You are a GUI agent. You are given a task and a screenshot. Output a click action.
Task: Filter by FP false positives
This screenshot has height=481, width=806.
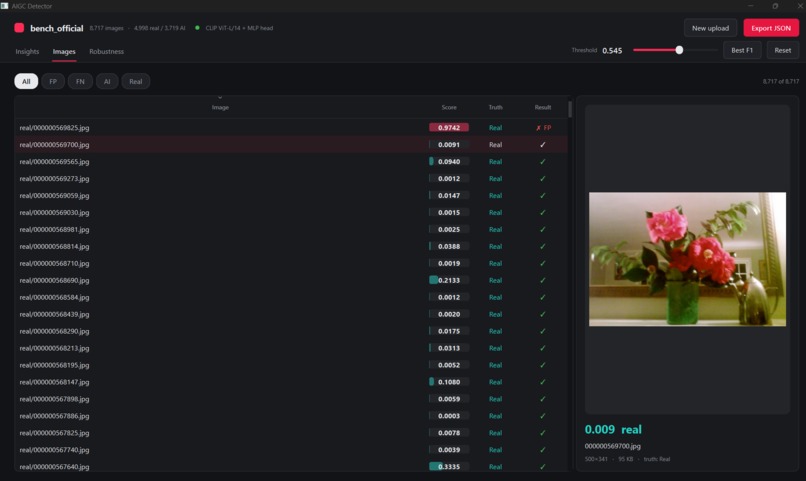(53, 81)
